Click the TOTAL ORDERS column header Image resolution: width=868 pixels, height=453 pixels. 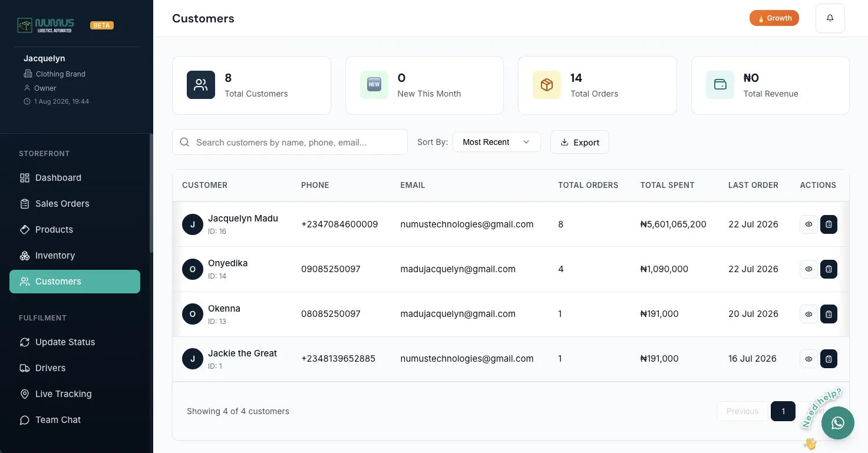[x=588, y=185]
